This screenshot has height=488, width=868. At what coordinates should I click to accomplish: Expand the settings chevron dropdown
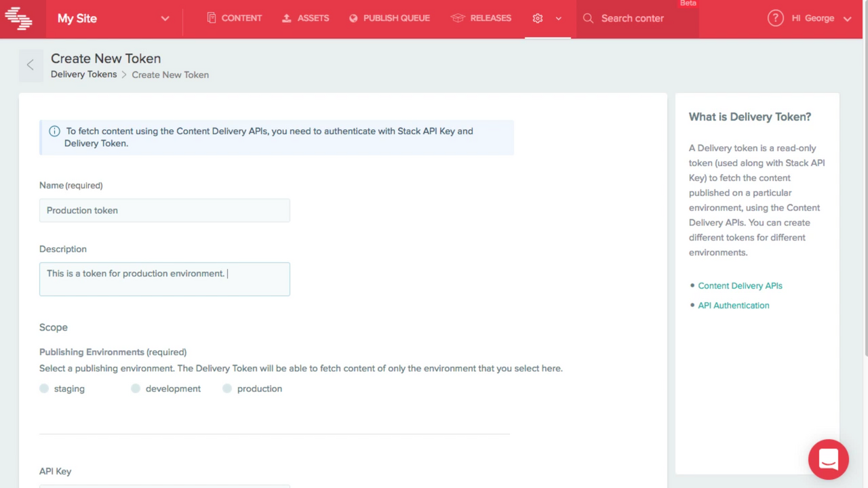pyautogui.click(x=559, y=18)
